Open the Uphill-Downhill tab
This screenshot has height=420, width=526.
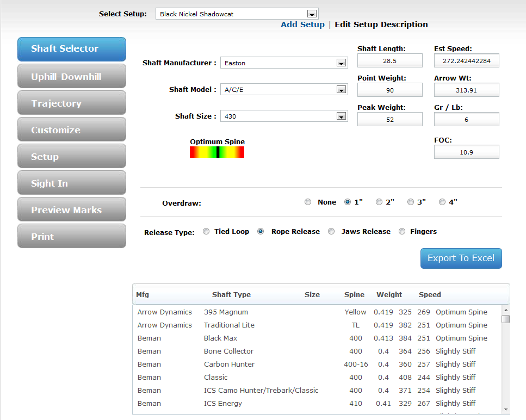point(71,76)
